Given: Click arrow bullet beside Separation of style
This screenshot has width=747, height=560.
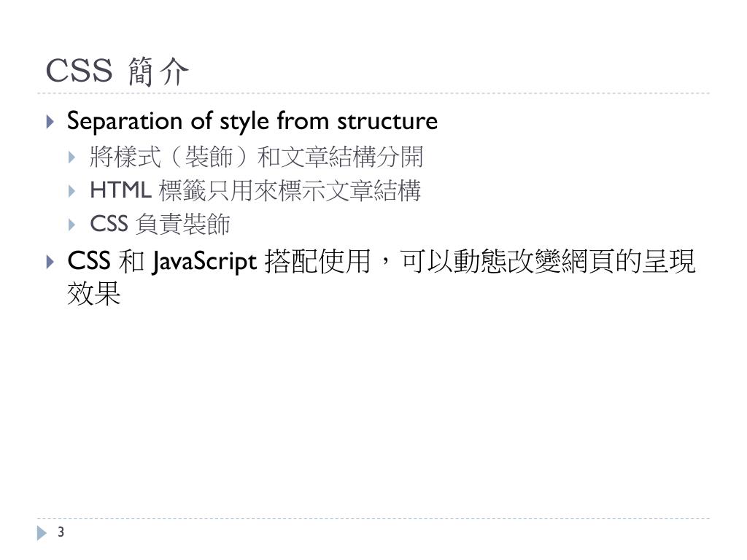Looking at the screenshot, I should click(x=50, y=122).
